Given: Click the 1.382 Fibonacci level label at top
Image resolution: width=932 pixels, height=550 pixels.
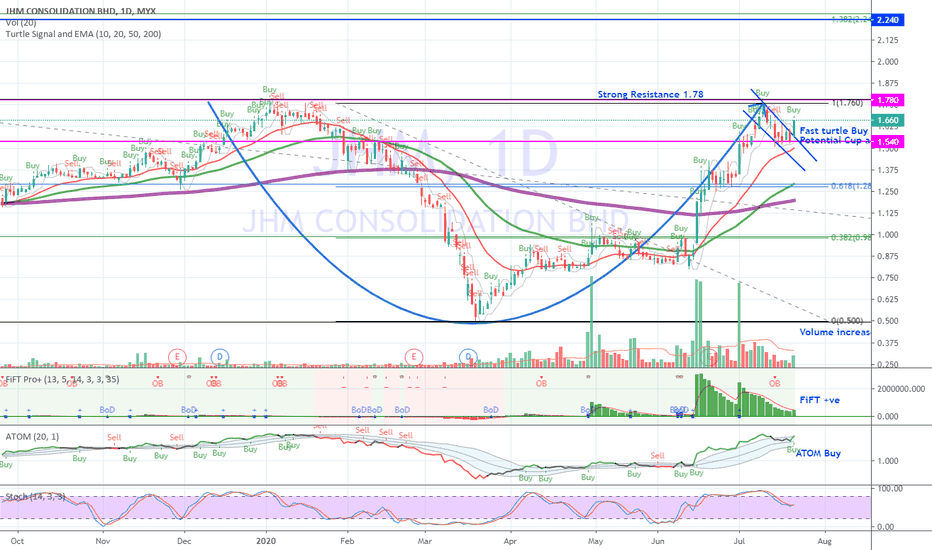Looking at the screenshot, I should click(x=851, y=20).
